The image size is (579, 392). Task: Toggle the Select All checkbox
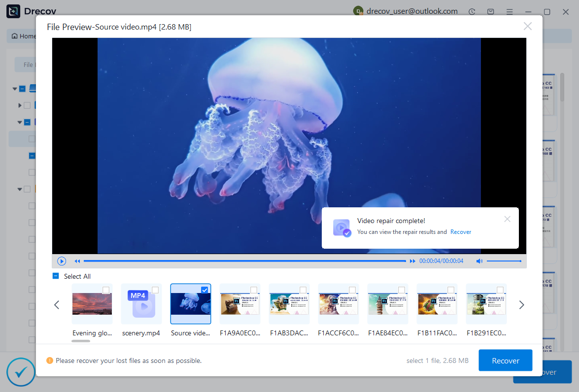(x=56, y=276)
